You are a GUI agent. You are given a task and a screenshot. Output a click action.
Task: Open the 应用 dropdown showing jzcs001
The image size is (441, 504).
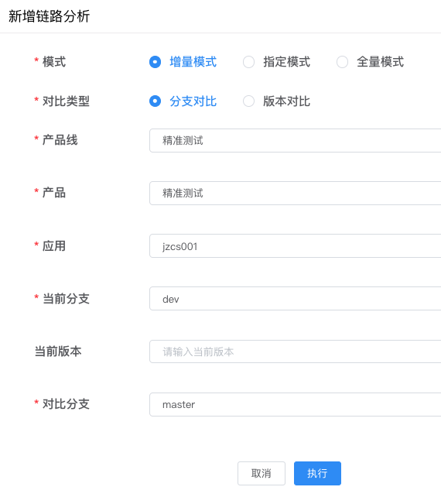pos(296,246)
